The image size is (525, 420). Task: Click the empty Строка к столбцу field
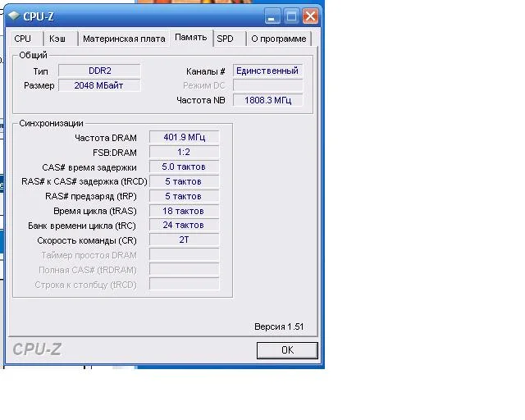coord(184,284)
